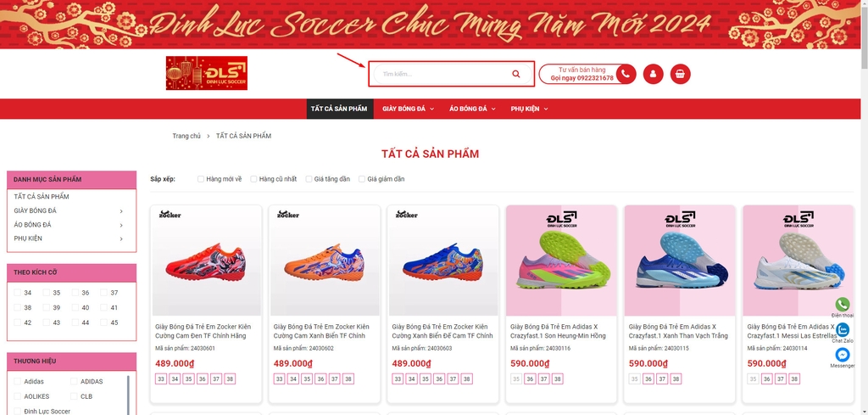Open the shopping basket icon
Screen dimensions: 868x415
(x=681, y=74)
